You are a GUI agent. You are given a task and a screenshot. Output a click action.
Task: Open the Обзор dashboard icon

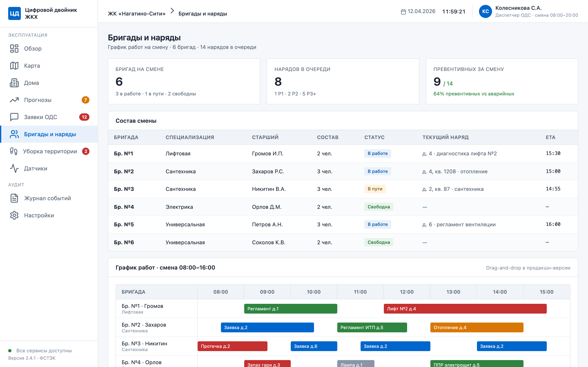[14, 49]
